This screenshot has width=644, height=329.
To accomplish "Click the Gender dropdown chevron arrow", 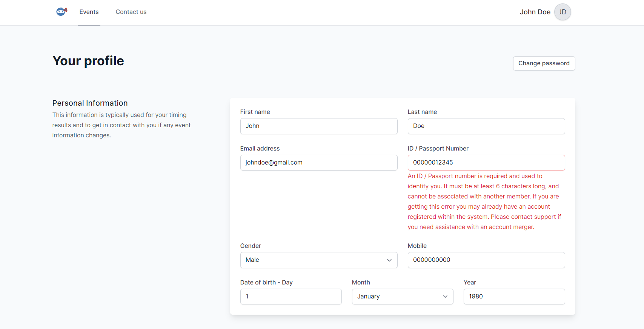I will point(389,260).
